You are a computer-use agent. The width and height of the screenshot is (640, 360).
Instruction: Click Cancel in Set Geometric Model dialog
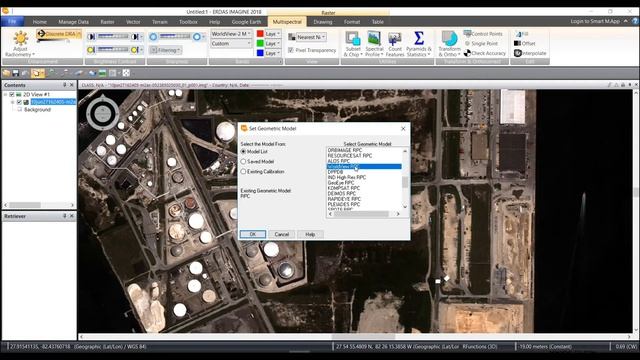(x=282, y=234)
